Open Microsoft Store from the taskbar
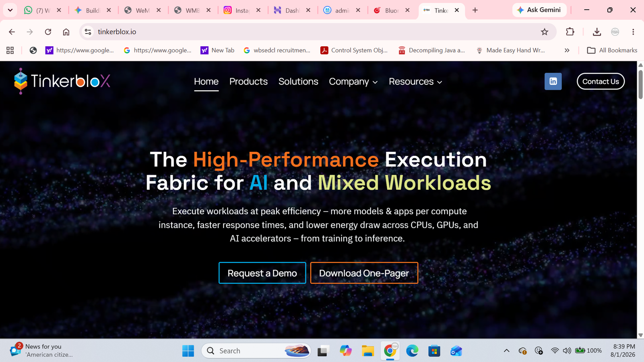This screenshot has width=644, height=362. [434, 351]
